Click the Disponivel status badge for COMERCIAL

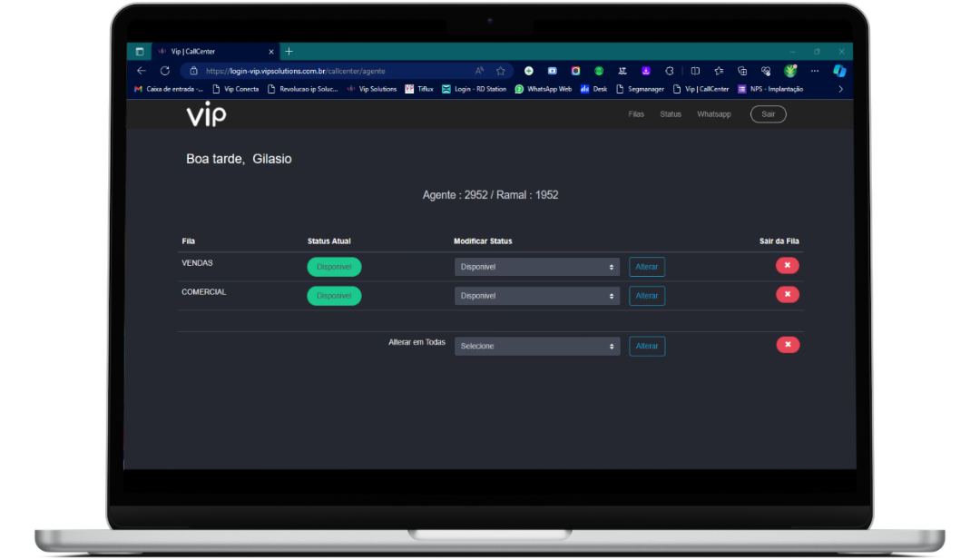334,296
